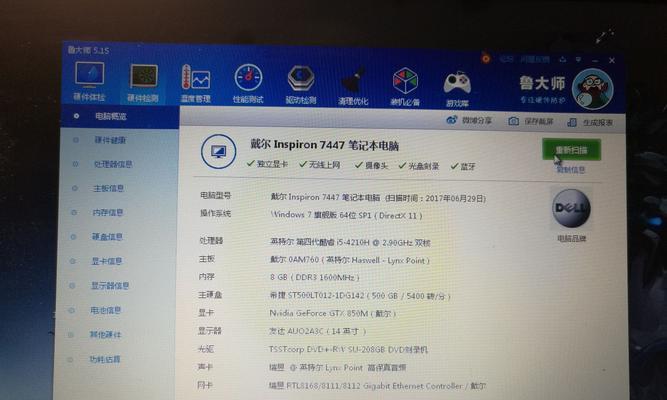Click the 复制信息 copy info link
Viewport: 667px width, 400px height.
pos(571,170)
